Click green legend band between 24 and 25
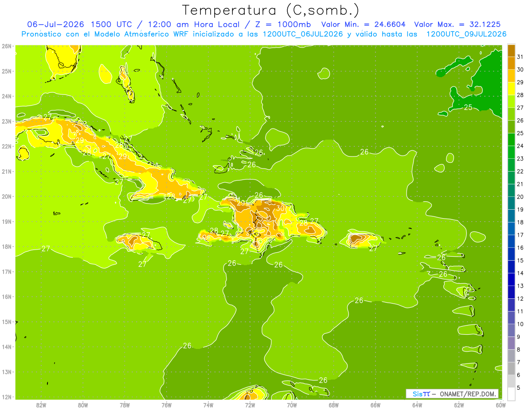Image resolution: width=532 pixels, height=411 pixels. click(511, 139)
